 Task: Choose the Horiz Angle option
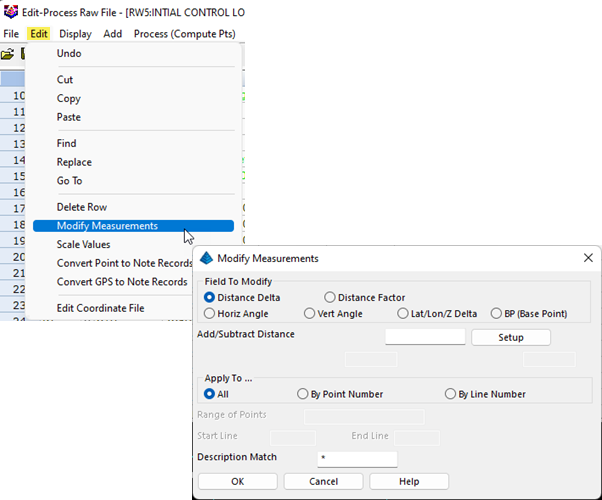pos(210,314)
